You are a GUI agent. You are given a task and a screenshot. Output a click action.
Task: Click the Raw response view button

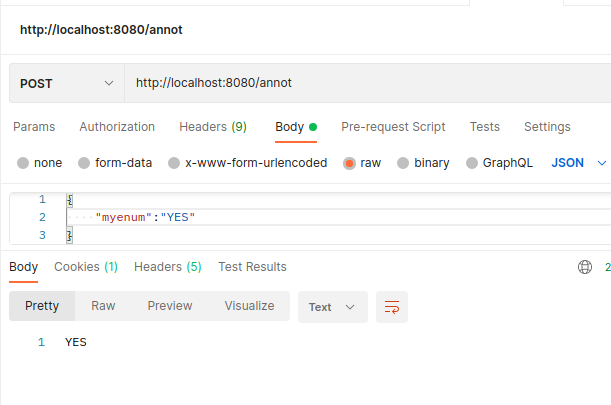[103, 306]
